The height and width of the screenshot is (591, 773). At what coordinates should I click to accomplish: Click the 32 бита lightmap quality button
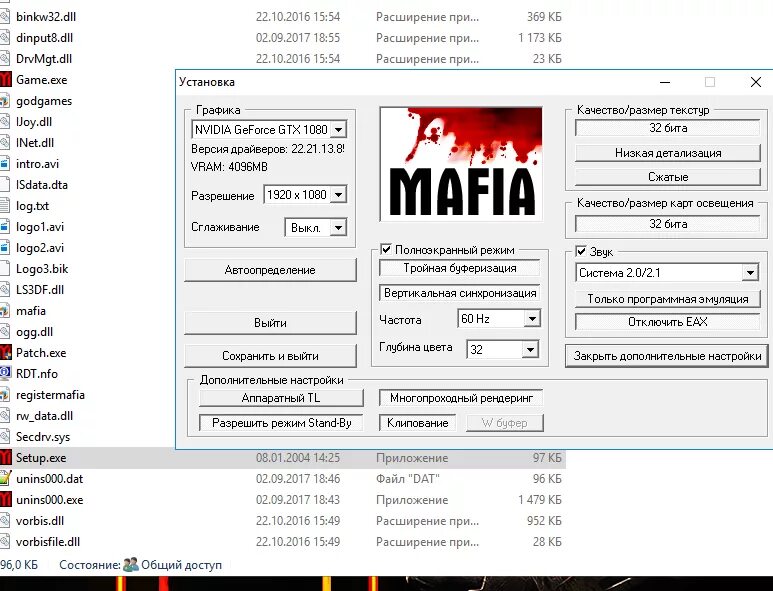668,224
